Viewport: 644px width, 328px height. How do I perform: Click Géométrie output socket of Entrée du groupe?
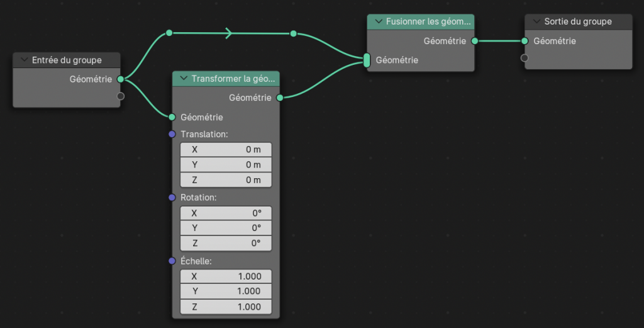pos(120,79)
